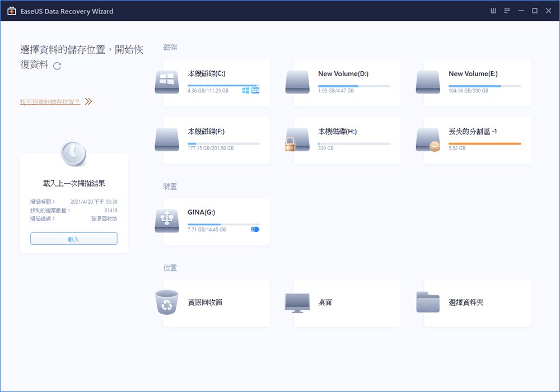Select the 桌面 desktop monitor icon

(297, 303)
